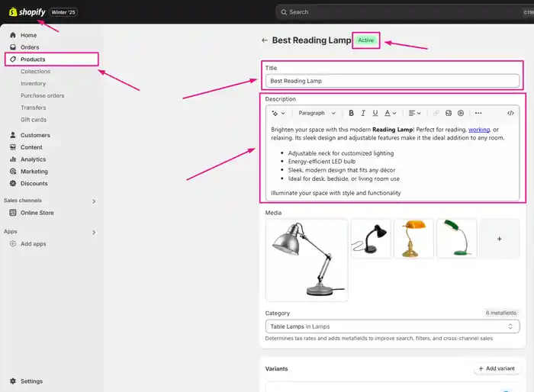This screenshot has width=534, height=392.
Task: Select the green lamp thumbnail
Action: (457, 239)
